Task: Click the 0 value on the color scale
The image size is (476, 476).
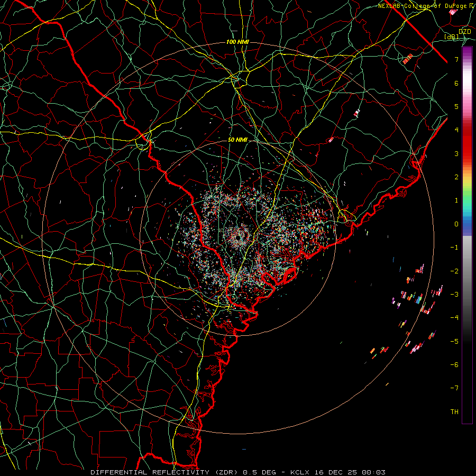Action: click(x=456, y=224)
